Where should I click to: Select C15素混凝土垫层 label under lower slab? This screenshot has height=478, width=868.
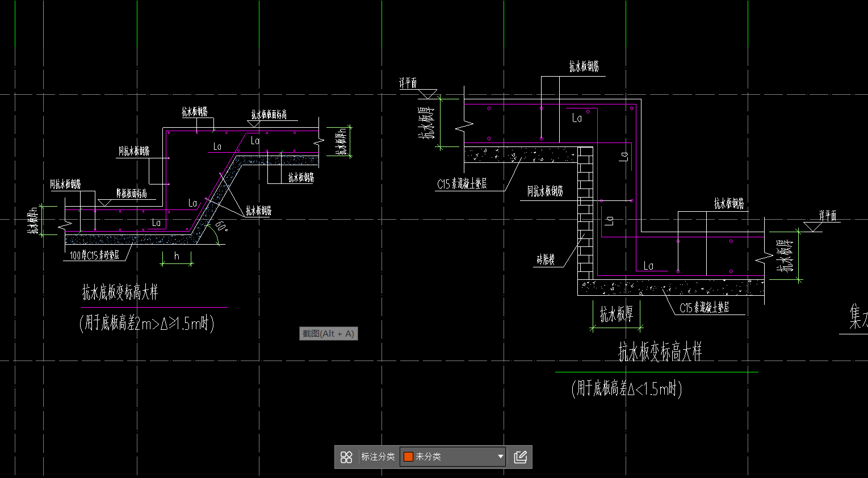coord(705,308)
